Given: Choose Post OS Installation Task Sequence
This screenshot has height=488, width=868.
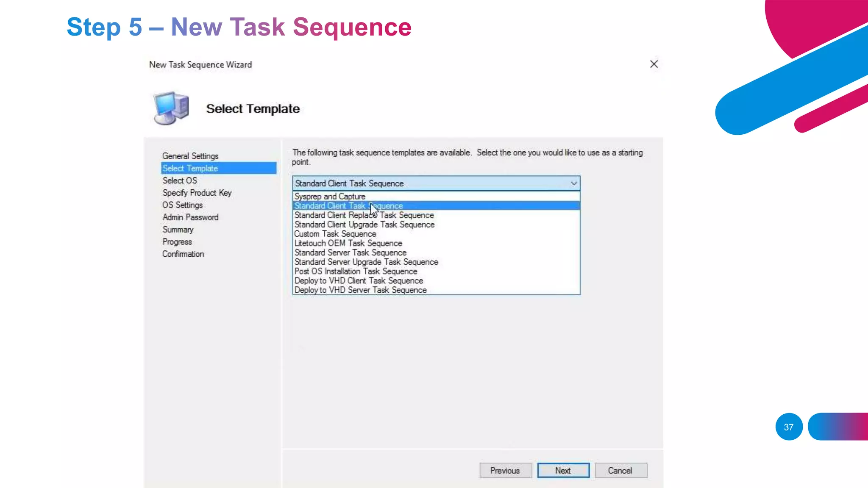Looking at the screenshot, I should coord(356,271).
